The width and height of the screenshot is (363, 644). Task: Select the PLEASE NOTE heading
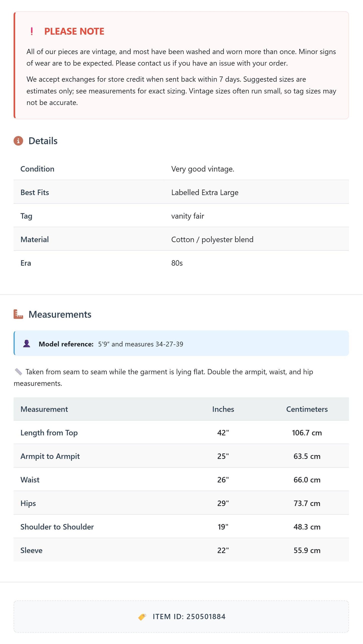click(x=74, y=31)
